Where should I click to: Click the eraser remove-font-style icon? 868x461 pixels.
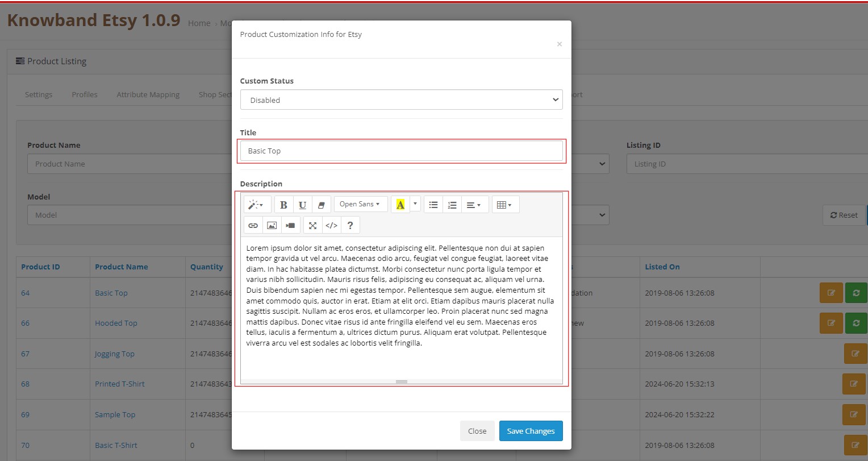click(321, 205)
